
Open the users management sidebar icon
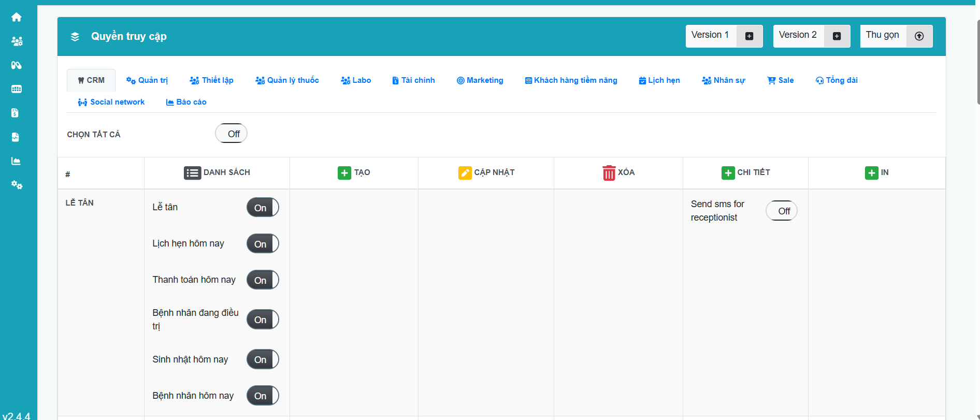[17, 41]
